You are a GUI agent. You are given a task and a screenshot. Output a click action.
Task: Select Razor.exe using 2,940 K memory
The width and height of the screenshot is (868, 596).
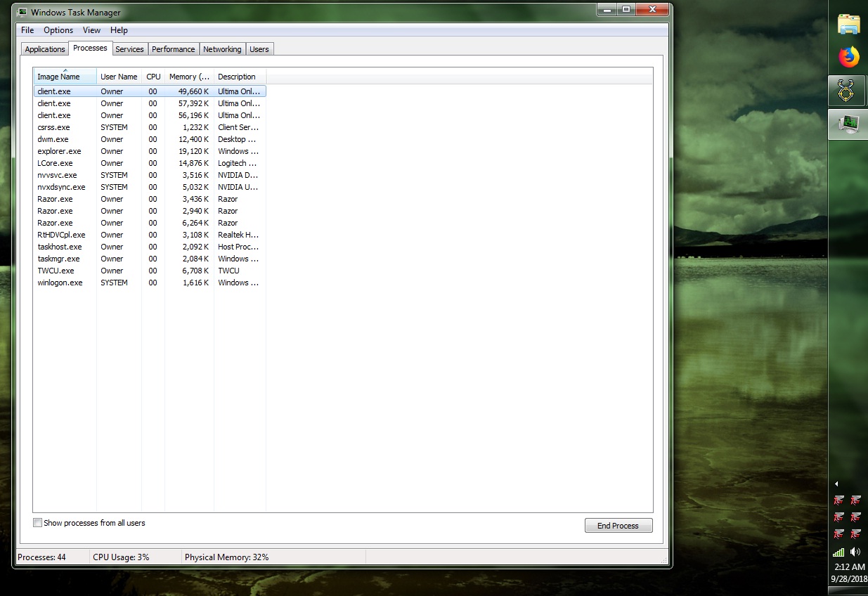[150, 211]
